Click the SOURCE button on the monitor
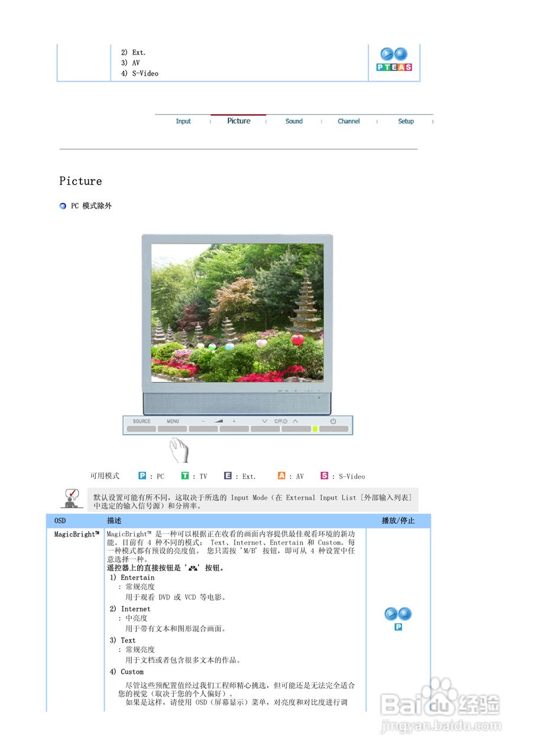535x756 pixels. [142, 429]
